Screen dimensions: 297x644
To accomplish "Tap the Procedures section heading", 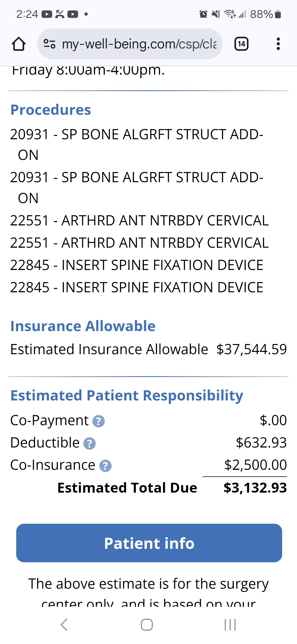I will tap(51, 110).
